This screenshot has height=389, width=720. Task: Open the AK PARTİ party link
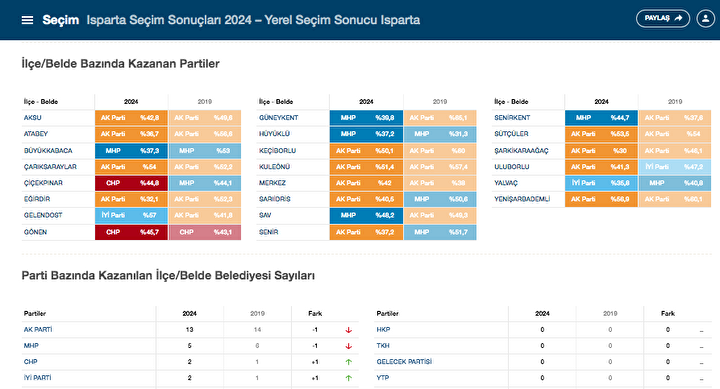pos(38,329)
